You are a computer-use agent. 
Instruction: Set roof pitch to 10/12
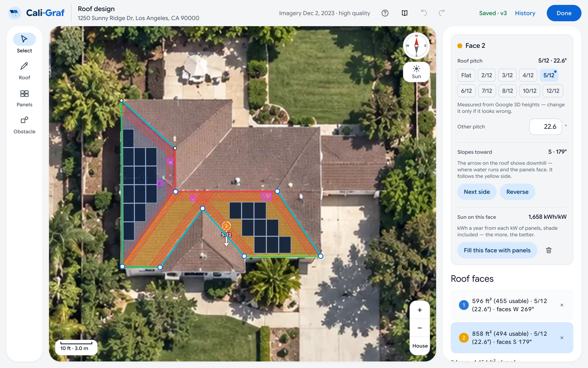529,91
